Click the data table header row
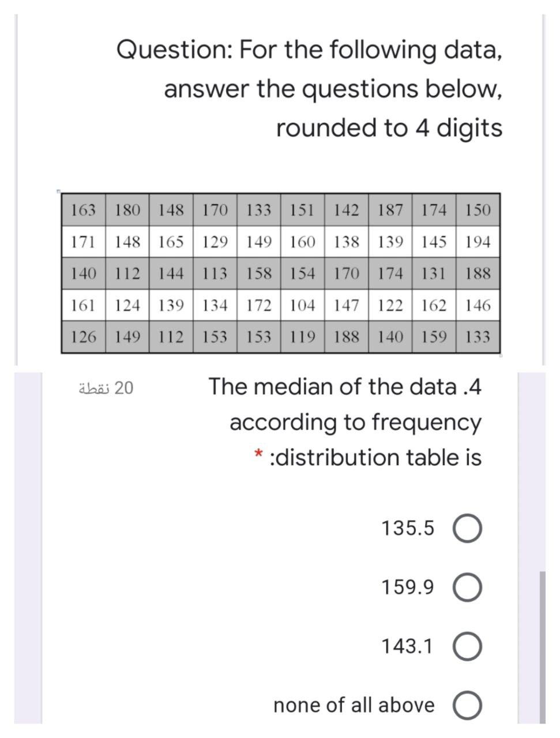The height and width of the screenshot is (738, 560). pos(280,209)
